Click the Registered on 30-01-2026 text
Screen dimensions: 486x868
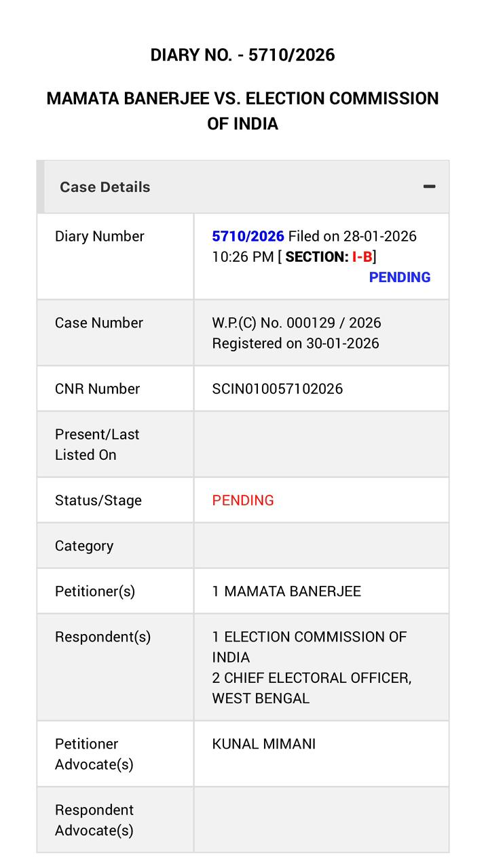click(295, 343)
